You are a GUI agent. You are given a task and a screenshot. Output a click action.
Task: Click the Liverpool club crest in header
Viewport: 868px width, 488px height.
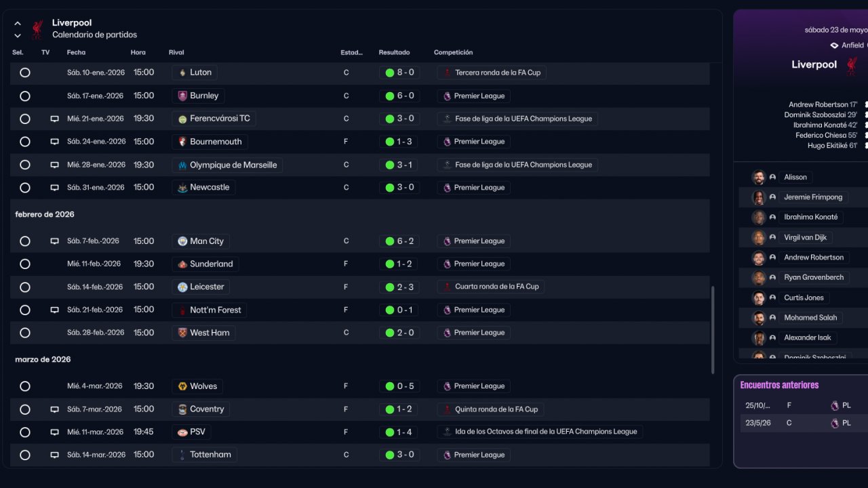[x=37, y=28]
